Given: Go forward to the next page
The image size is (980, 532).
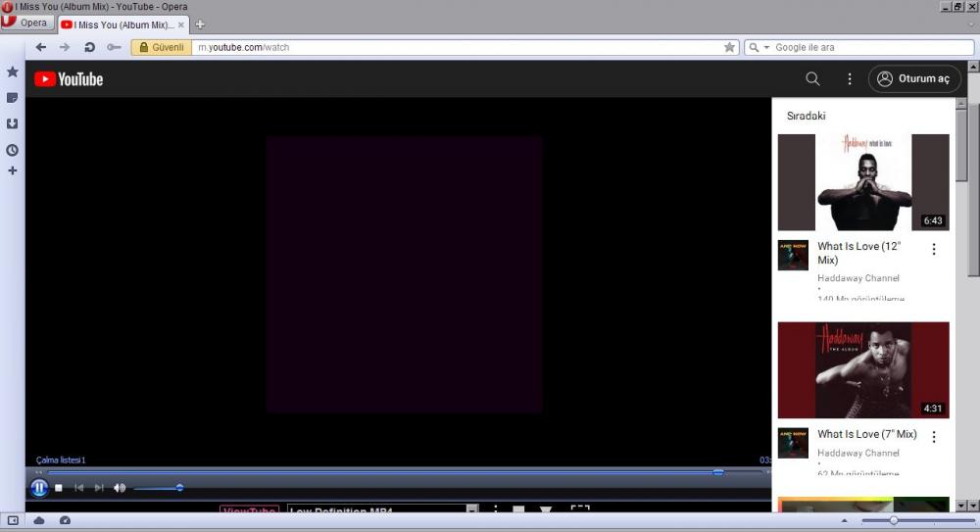Looking at the screenshot, I should pos(65,47).
